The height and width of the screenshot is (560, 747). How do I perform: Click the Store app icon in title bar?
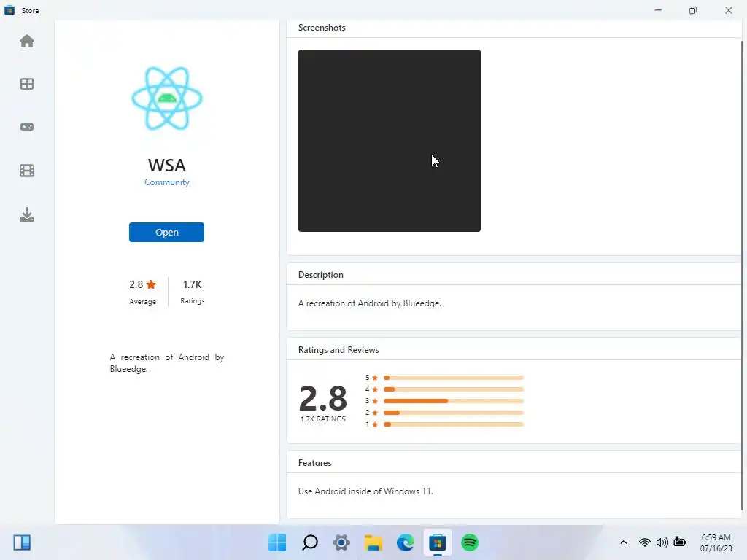9,10
